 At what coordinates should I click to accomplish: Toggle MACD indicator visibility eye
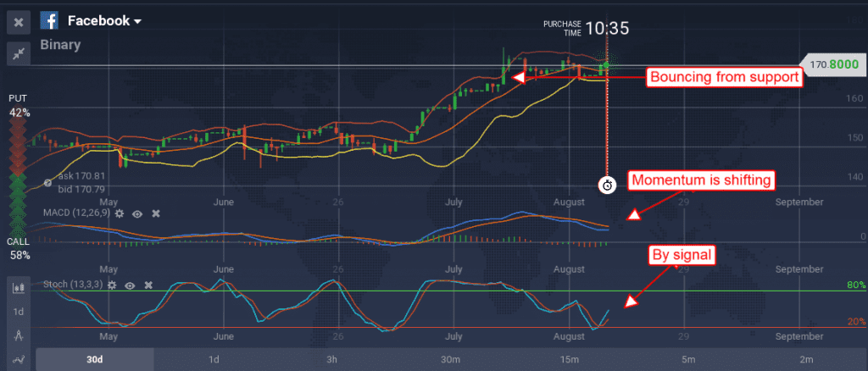(137, 213)
